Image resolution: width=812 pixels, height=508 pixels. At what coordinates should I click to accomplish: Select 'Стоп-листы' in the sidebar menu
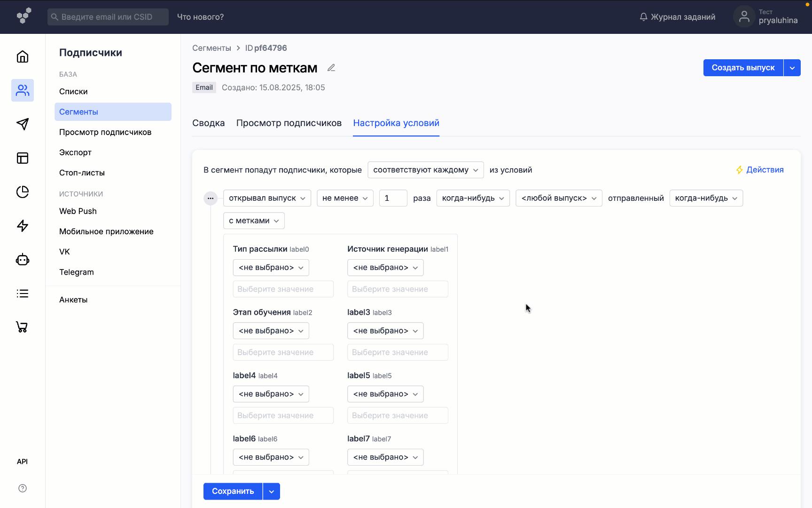82,173
